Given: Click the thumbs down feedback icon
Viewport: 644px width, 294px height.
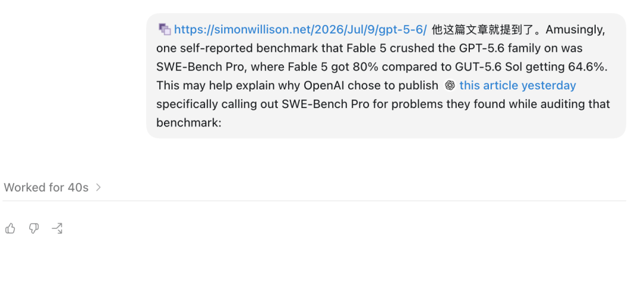Looking at the screenshot, I should click(33, 228).
